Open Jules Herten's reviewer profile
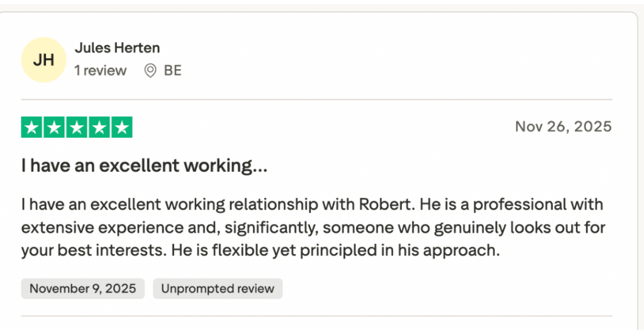Image resolution: width=644 pixels, height=334 pixels. (x=117, y=48)
